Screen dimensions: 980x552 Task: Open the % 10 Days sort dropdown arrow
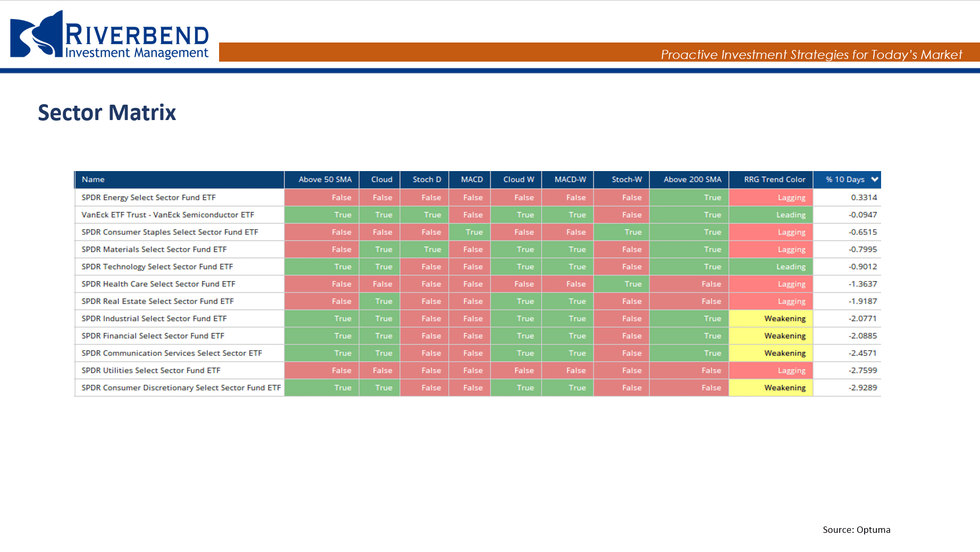875,180
